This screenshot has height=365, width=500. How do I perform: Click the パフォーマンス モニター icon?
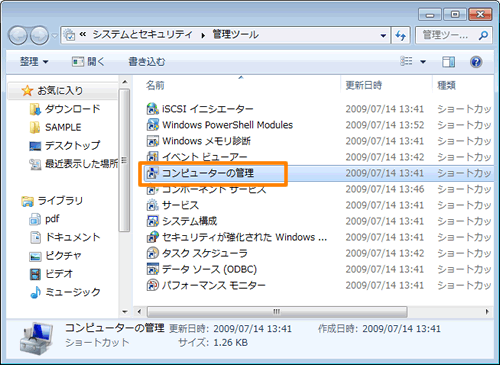152,285
